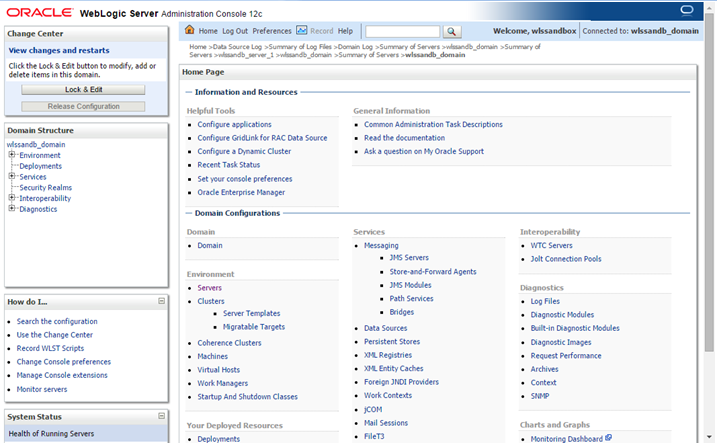Open Migratable Targets link
Screen dimensions: 717x444
click(x=254, y=327)
